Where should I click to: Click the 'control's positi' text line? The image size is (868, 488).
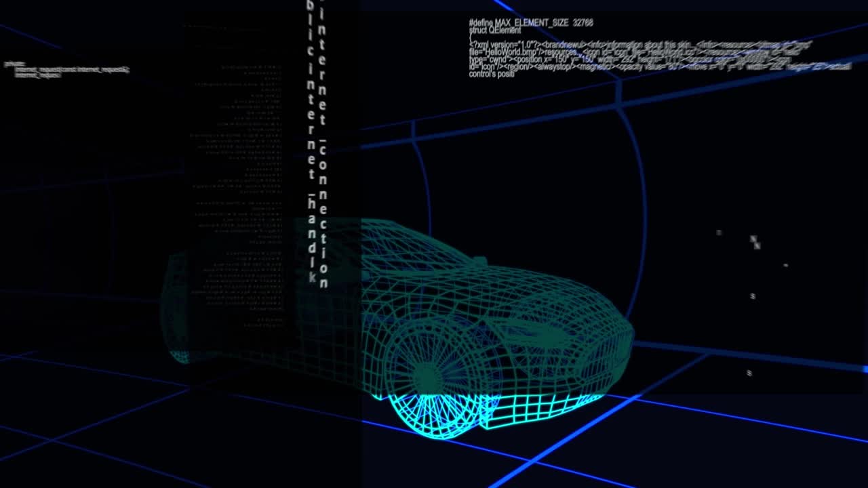[492, 74]
